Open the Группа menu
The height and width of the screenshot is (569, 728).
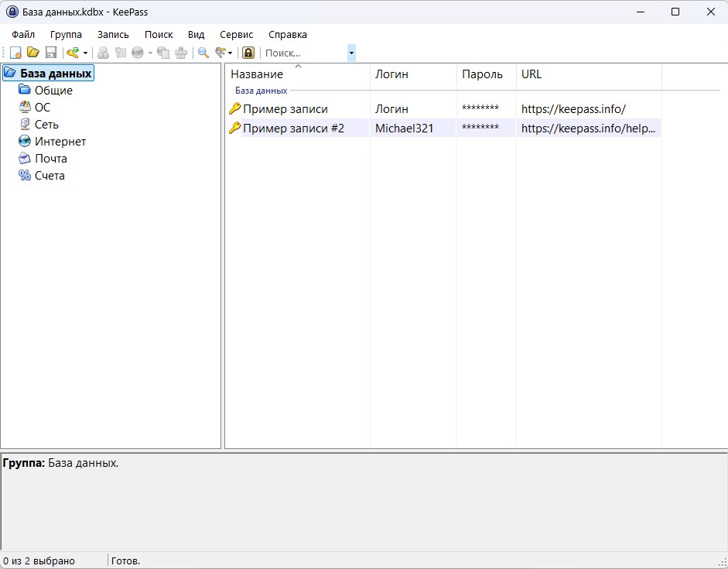pyautogui.click(x=66, y=34)
